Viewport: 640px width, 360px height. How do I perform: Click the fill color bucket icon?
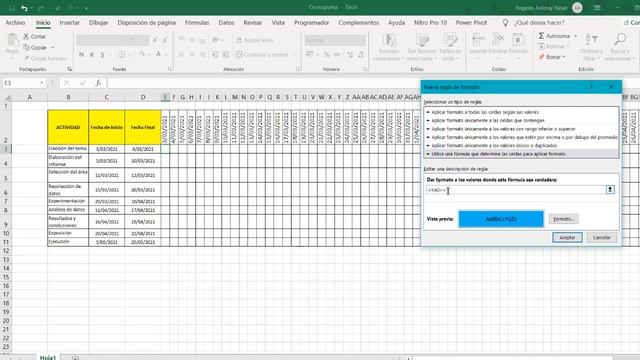point(142,54)
